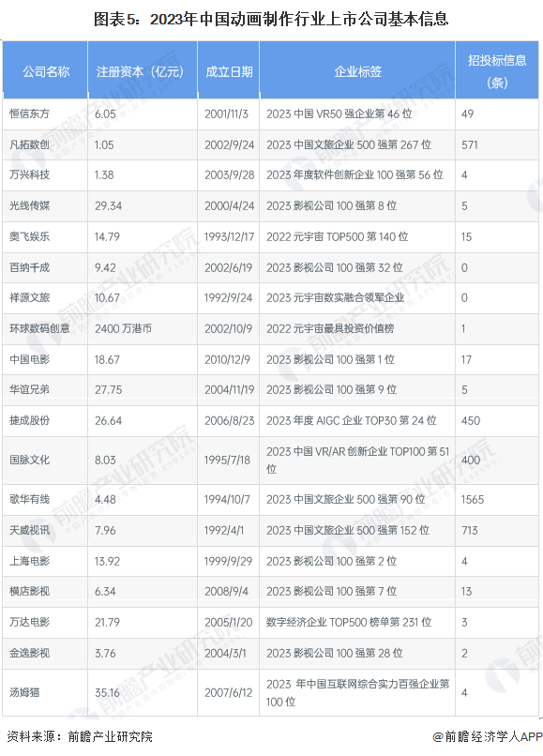The height and width of the screenshot is (756, 543).
Task: Click founding date '2001/11/3'
Action: (x=226, y=113)
